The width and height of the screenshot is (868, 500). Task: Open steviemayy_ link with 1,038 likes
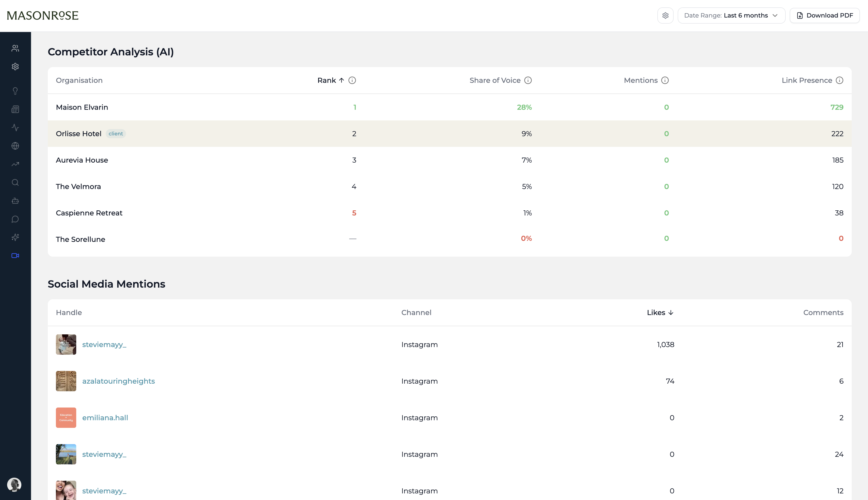[104, 345]
